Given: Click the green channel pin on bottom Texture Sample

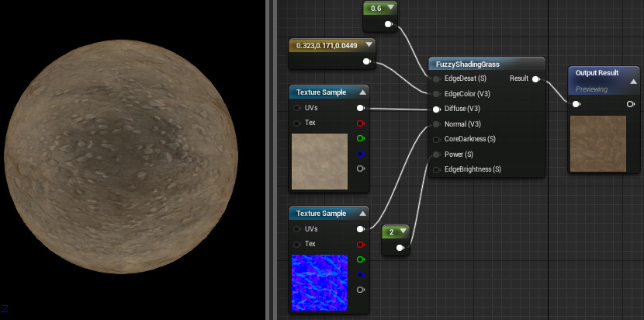Looking at the screenshot, I should pyautogui.click(x=359, y=259).
